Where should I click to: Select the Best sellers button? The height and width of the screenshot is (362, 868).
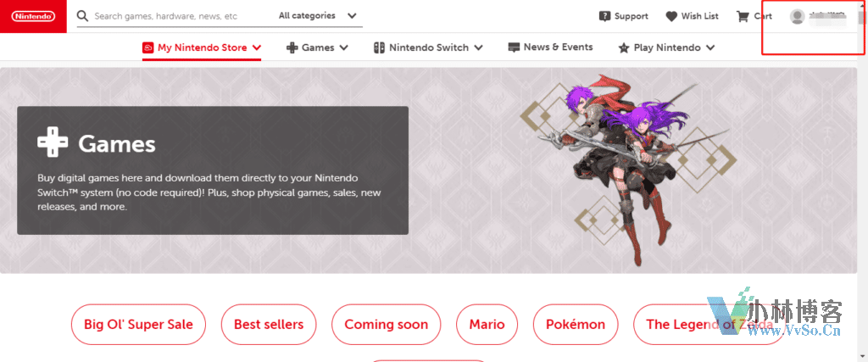[269, 325]
